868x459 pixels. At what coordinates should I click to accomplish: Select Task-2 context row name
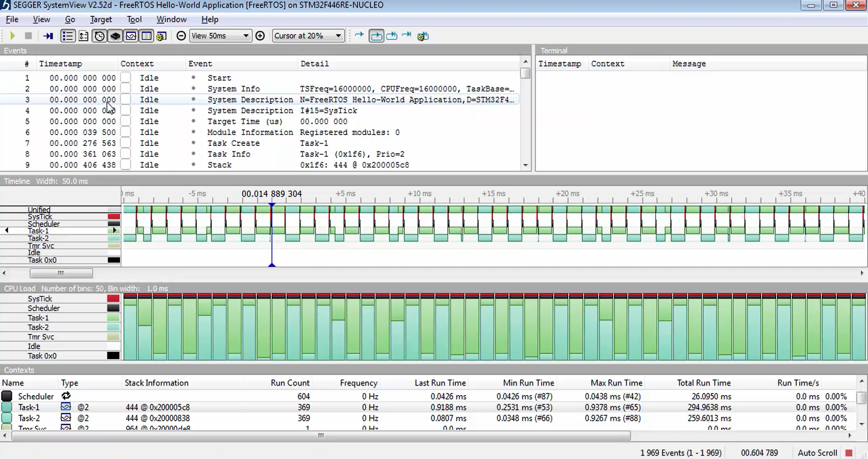(29, 418)
